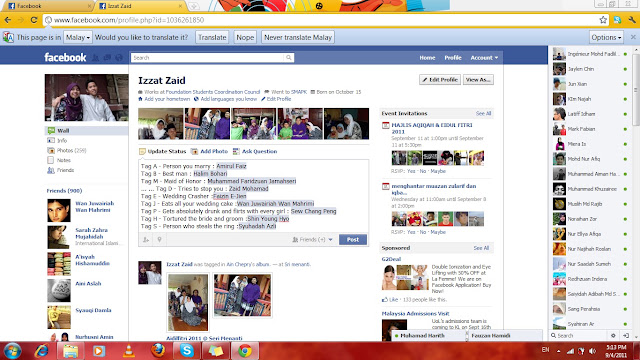The width and height of the screenshot is (640, 360).
Task: See All event invitations
Action: pos(483,113)
